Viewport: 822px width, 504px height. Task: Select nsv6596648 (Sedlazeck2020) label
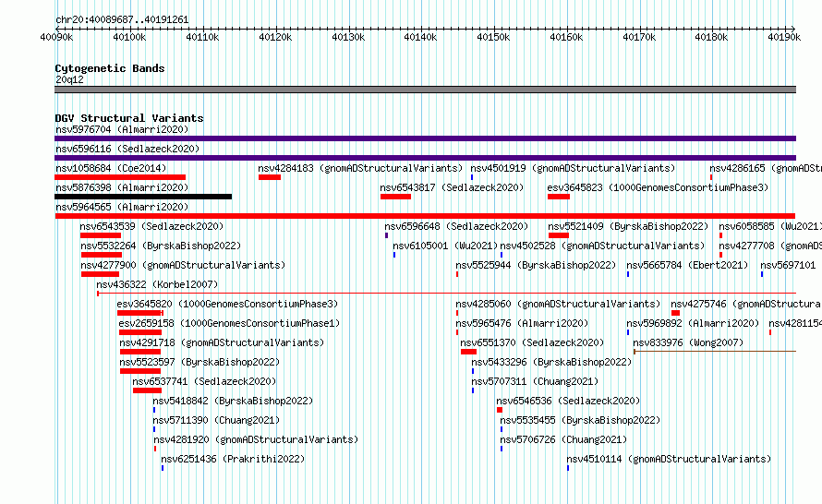click(x=456, y=226)
